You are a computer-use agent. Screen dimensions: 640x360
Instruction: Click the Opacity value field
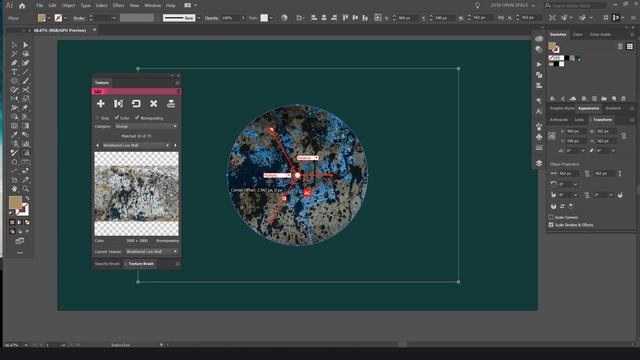coord(230,18)
